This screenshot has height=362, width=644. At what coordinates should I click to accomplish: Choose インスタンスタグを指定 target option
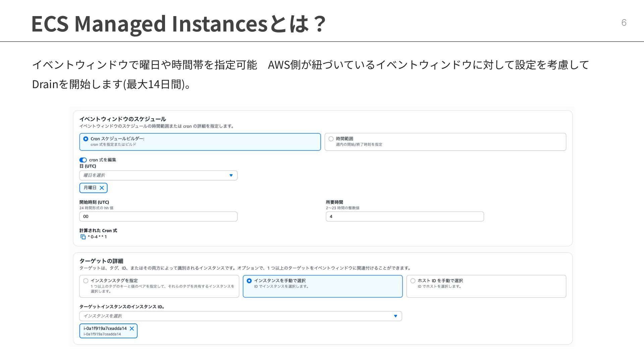86,281
